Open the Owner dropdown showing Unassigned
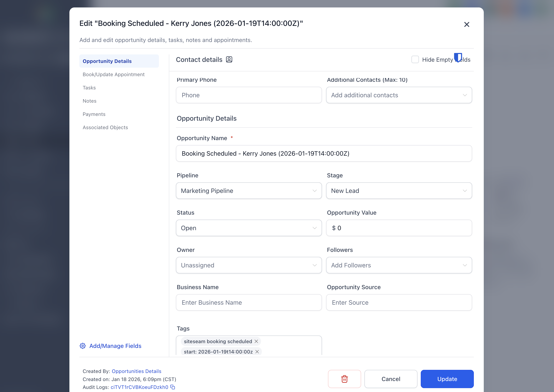The image size is (554, 392). point(249,265)
